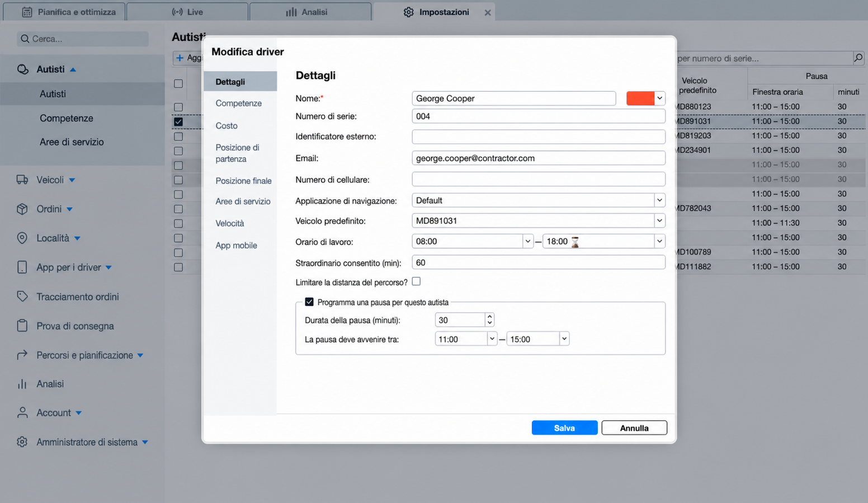Click the Prova di consegna clipboard icon

(x=22, y=326)
